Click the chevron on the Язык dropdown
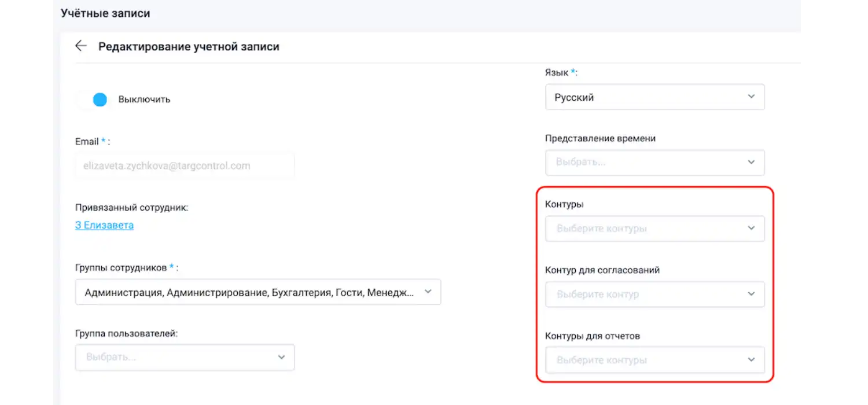868x405 pixels. 752,97
